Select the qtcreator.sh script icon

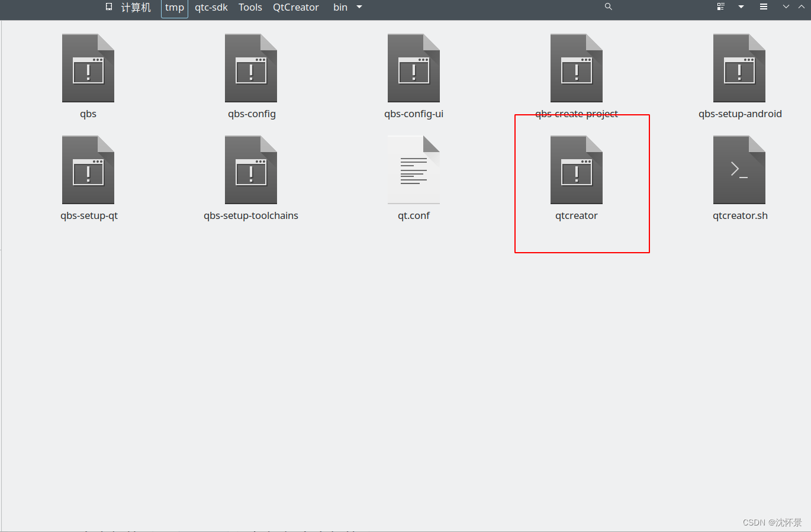[739, 170]
